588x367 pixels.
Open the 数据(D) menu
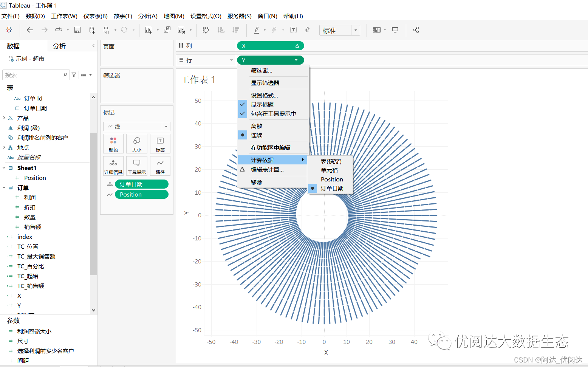[35, 16]
